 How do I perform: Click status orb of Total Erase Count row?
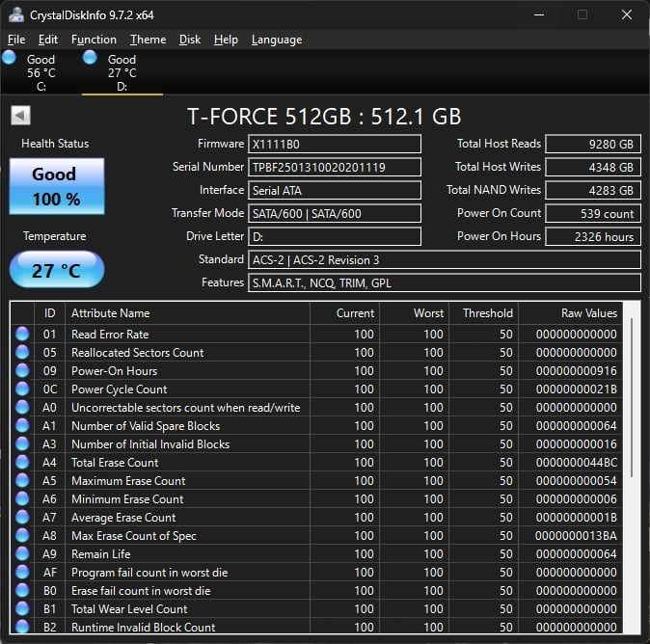(x=22, y=462)
